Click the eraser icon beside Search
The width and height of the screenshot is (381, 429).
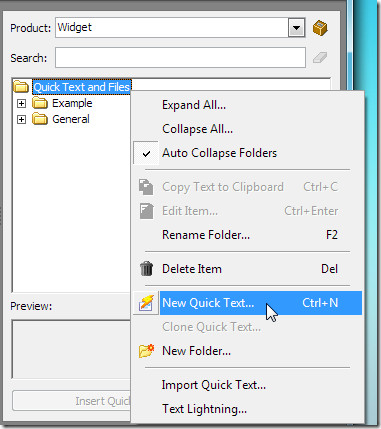tap(320, 57)
